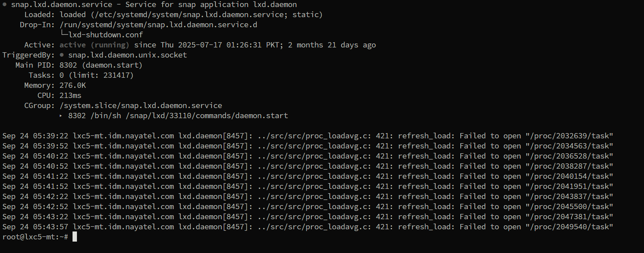Click the lxd-shutdown.conf file name
The image size is (644, 253).
(x=106, y=35)
